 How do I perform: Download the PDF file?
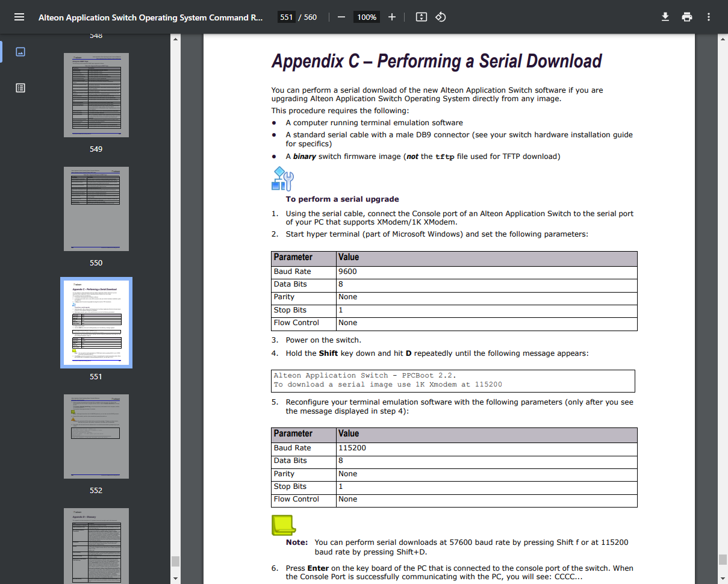click(x=665, y=17)
